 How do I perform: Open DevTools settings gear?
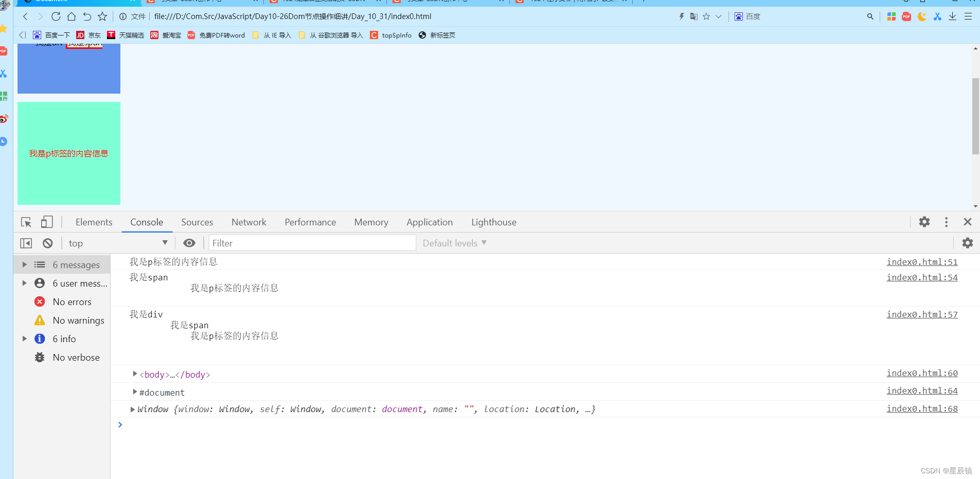click(x=924, y=222)
